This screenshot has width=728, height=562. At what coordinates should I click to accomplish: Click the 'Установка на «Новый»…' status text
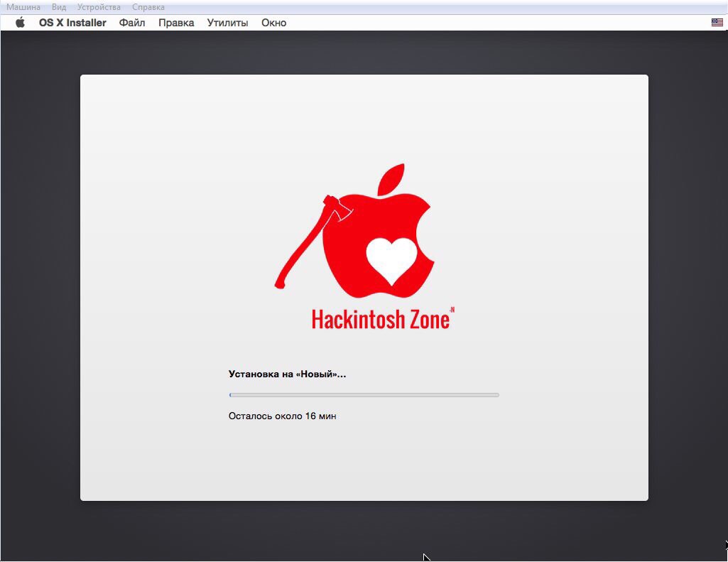[287, 374]
